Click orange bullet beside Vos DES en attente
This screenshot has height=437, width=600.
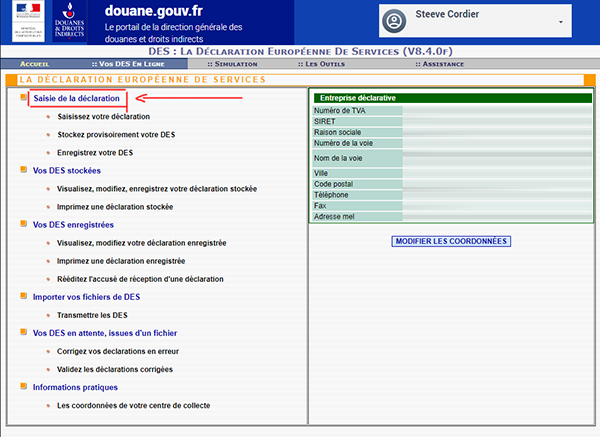23,332
